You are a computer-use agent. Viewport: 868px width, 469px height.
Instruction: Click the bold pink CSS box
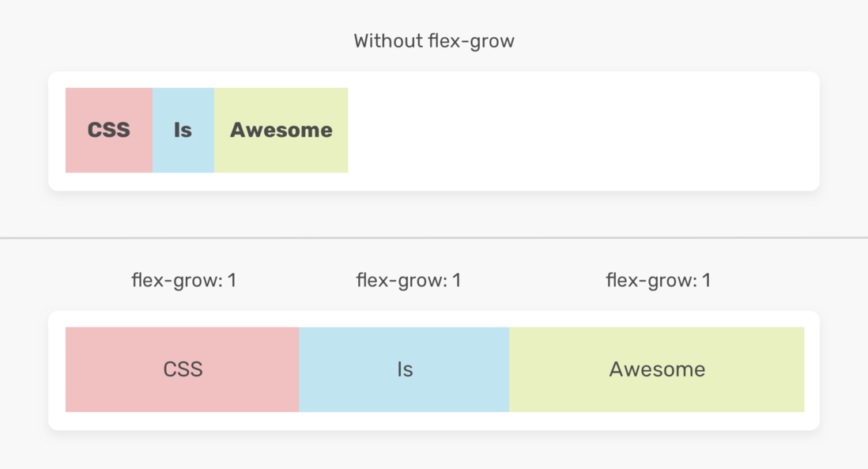pos(109,130)
